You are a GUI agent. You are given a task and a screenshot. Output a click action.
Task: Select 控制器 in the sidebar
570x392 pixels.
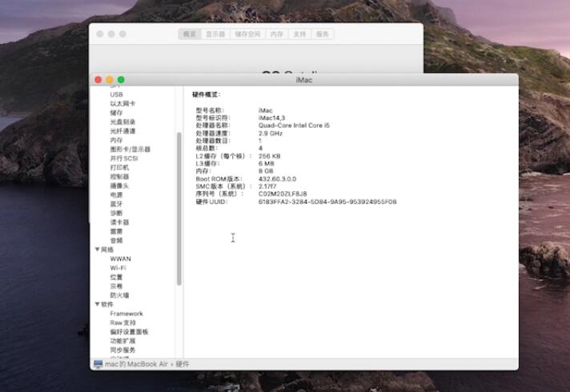click(119, 177)
